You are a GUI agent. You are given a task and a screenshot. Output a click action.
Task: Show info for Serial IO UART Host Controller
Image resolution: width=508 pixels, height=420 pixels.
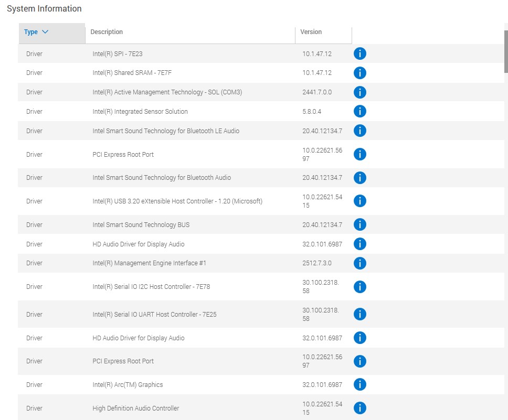[359, 314]
